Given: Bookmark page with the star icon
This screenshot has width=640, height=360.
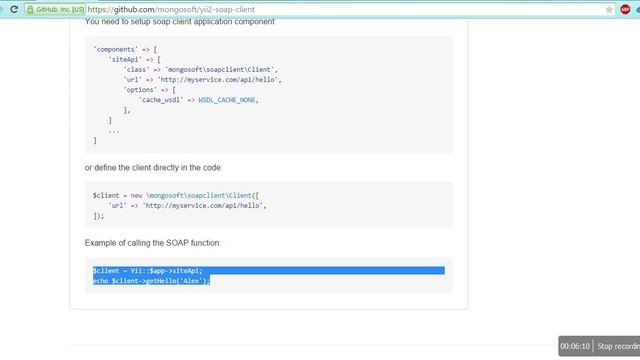Looking at the screenshot, I should point(609,9).
